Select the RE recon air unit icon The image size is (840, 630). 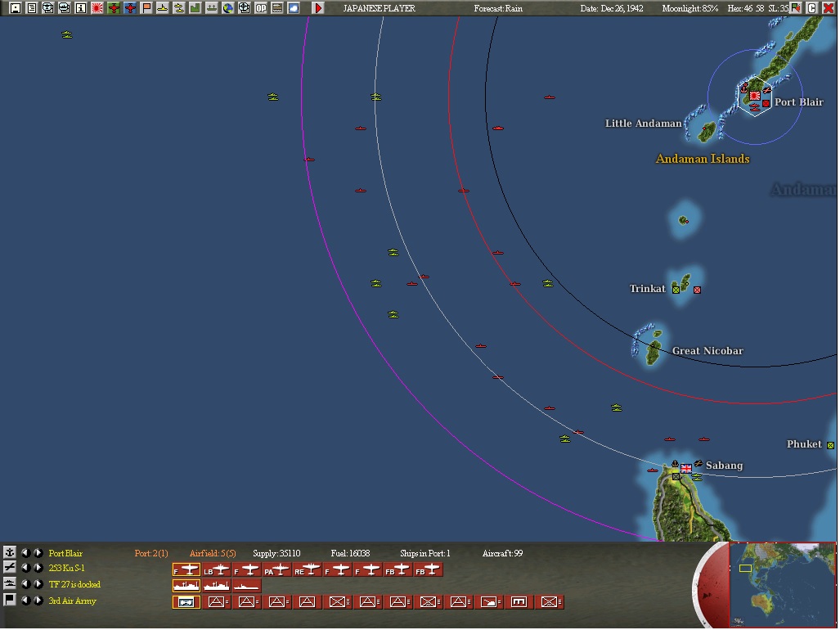click(307, 570)
